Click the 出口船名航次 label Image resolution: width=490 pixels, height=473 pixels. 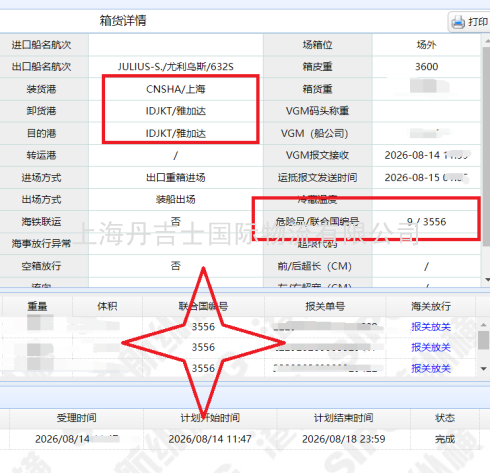(41, 67)
